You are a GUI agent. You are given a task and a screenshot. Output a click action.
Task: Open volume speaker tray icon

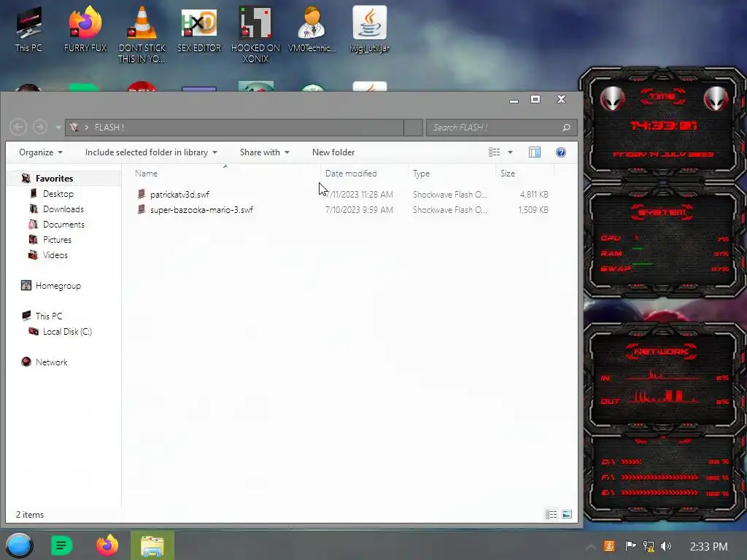point(666,546)
